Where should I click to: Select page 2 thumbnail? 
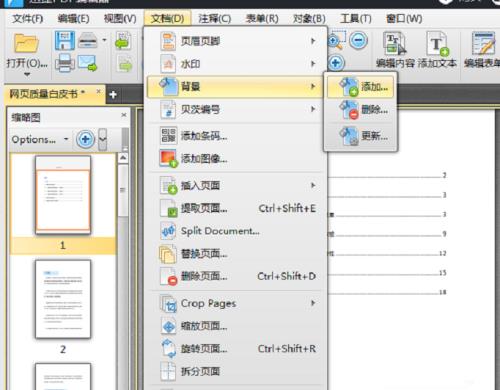63,299
